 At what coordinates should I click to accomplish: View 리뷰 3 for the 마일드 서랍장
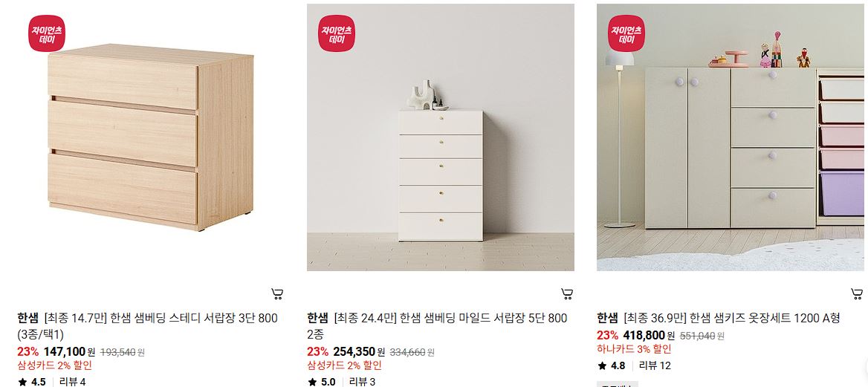coord(362,382)
